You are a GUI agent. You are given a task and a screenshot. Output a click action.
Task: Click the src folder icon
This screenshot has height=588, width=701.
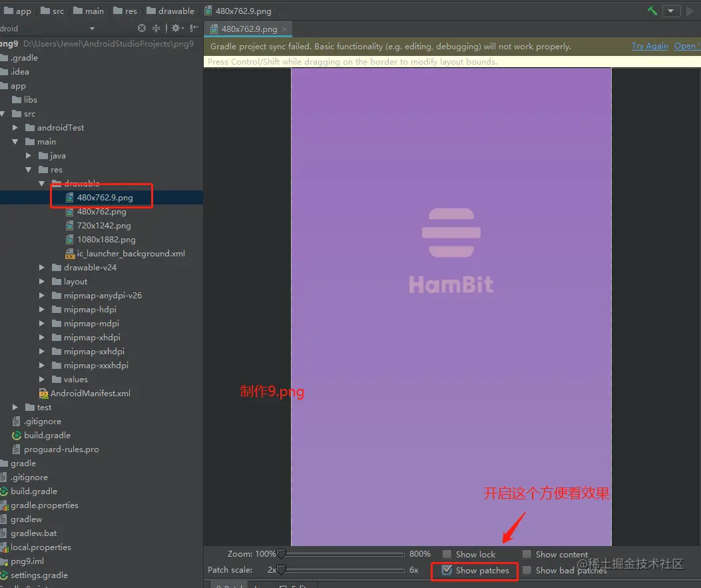pos(17,114)
